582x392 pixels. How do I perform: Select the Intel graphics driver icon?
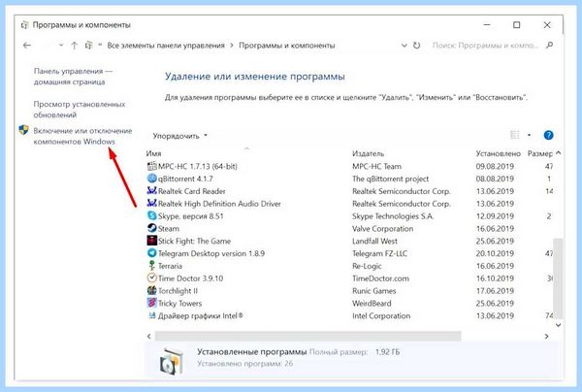point(152,315)
